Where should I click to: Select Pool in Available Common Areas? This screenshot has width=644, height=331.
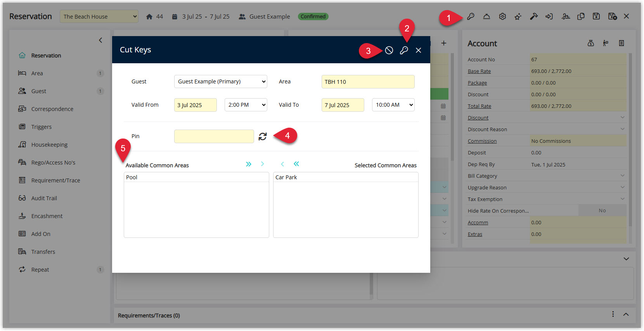196,177
